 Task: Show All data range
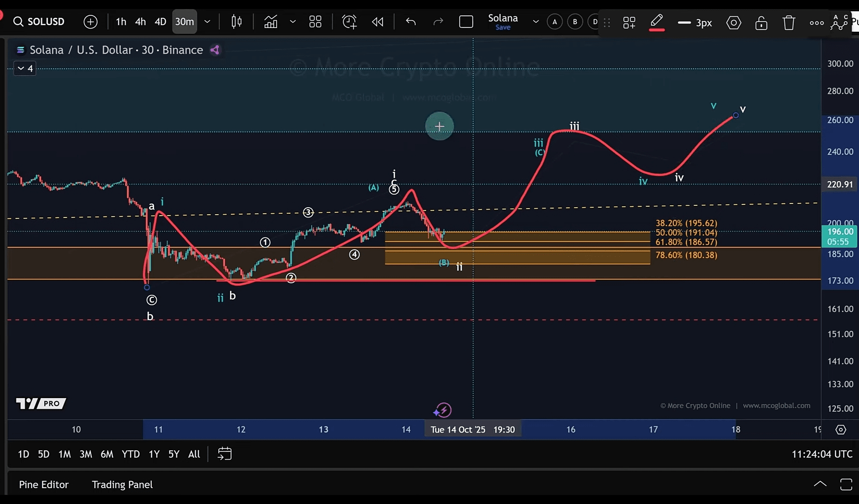click(194, 454)
